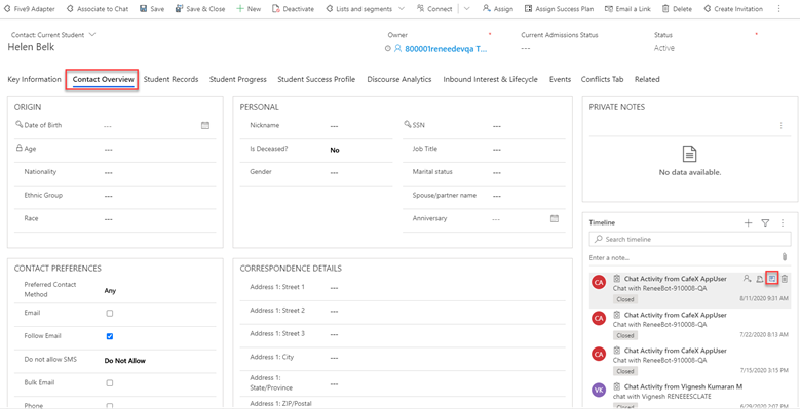Viewport: 800px width, 409px height.
Task: Open the Anniversary calendar picker
Action: click(554, 218)
